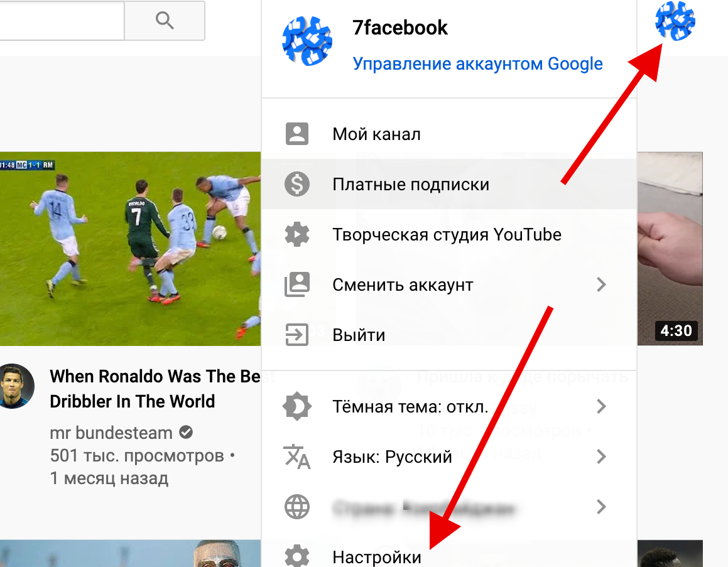Expand the Сменить аккаунт submenu chevron
The image size is (728, 567).
[601, 284]
